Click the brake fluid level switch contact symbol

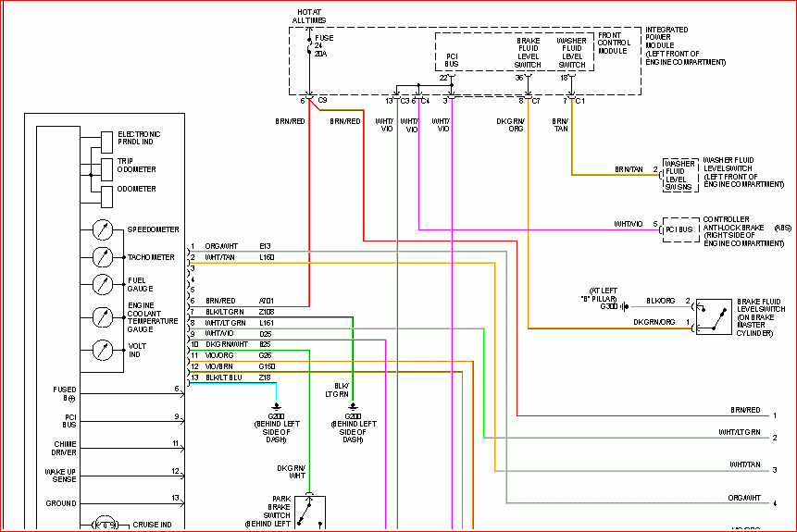tap(714, 317)
